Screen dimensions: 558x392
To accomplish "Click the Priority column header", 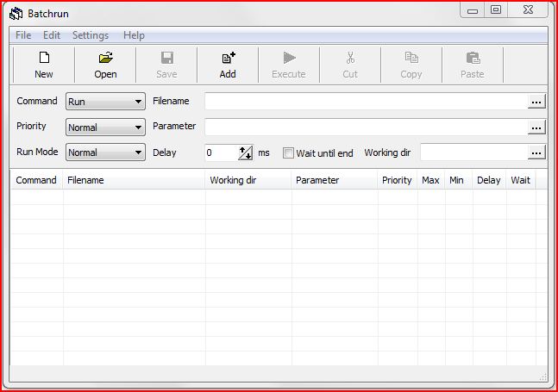I will [397, 180].
